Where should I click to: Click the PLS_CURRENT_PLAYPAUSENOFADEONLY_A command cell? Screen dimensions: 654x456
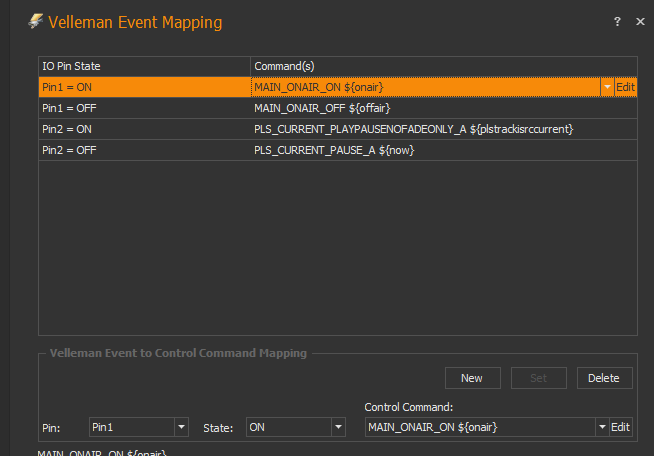click(x=444, y=129)
